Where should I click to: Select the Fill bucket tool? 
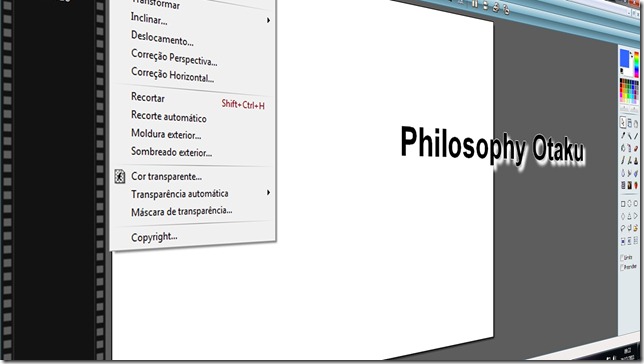tap(623, 148)
